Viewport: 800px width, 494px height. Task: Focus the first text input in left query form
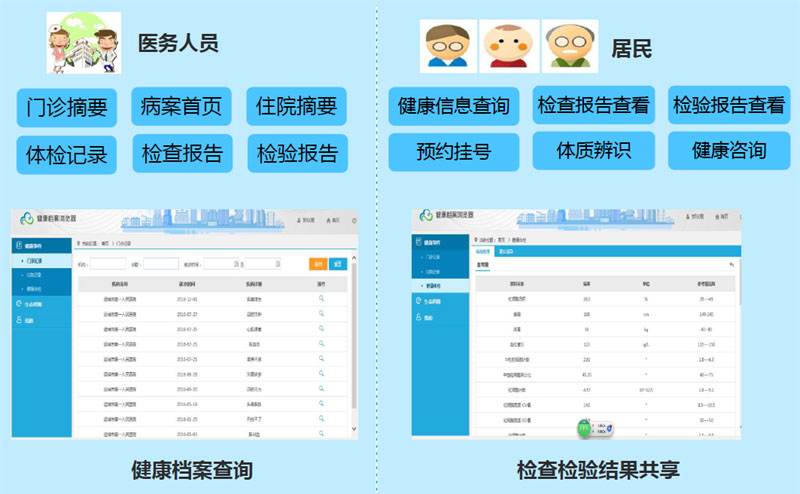pos(108,264)
